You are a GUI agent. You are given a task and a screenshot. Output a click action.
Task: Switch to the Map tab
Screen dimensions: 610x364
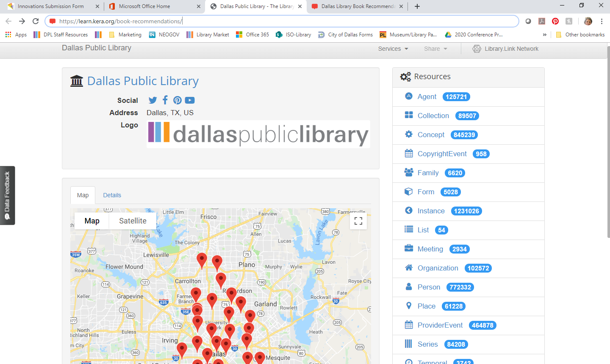[x=83, y=195]
